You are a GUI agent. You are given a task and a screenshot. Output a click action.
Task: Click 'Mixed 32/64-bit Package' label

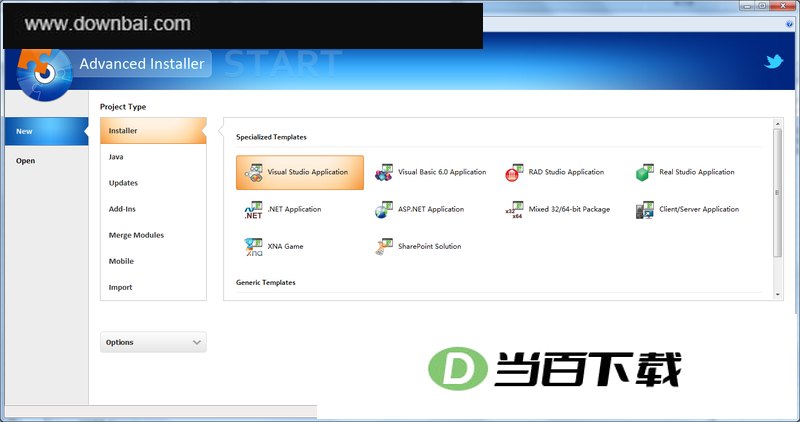pos(569,209)
